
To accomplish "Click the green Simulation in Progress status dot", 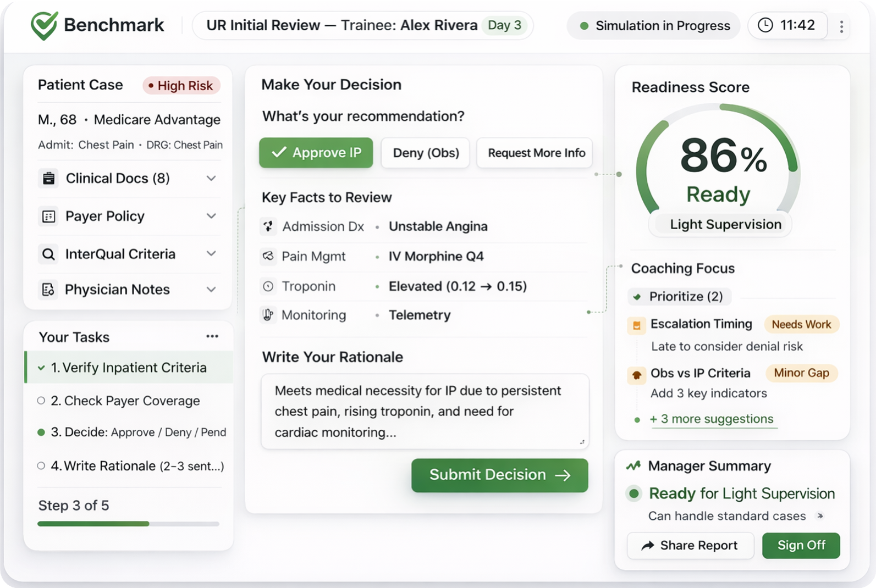I will 584,26.
